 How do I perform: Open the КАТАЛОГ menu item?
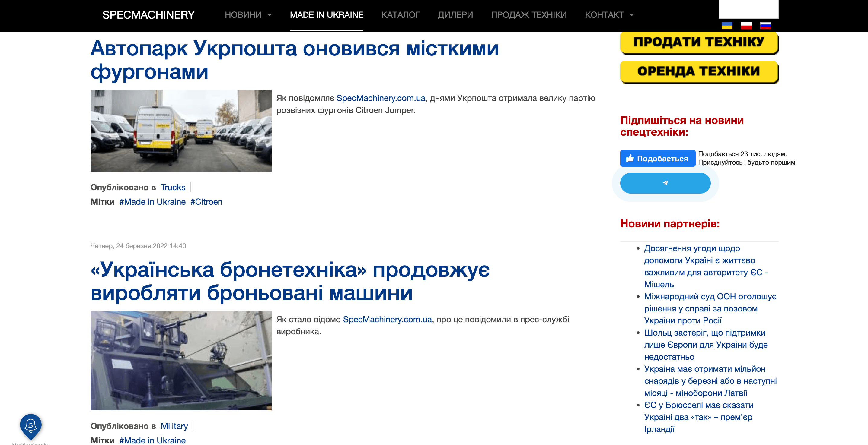point(400,15)
